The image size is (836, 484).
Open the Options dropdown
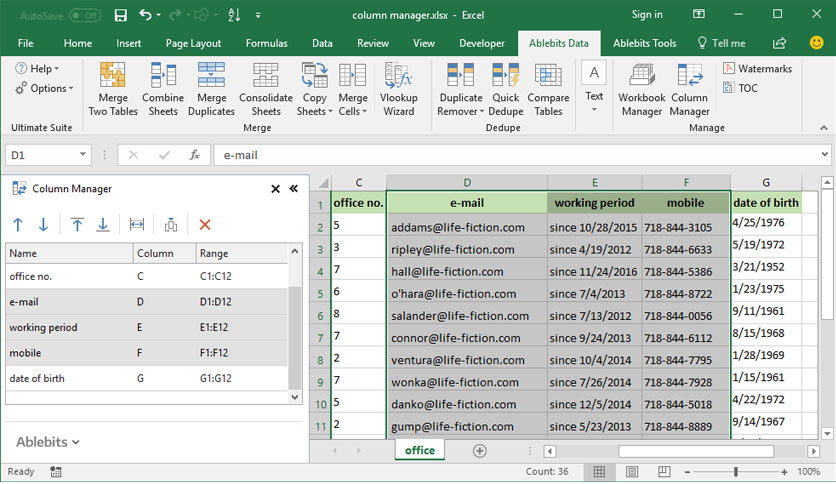tap(44, 88)
